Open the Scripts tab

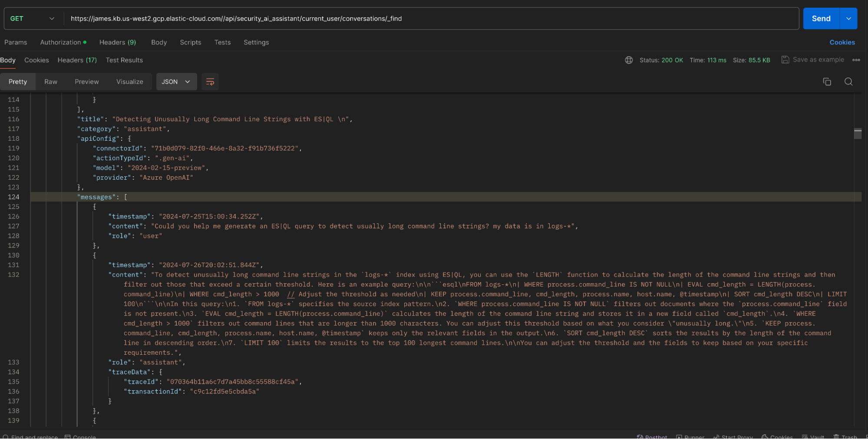191,42
